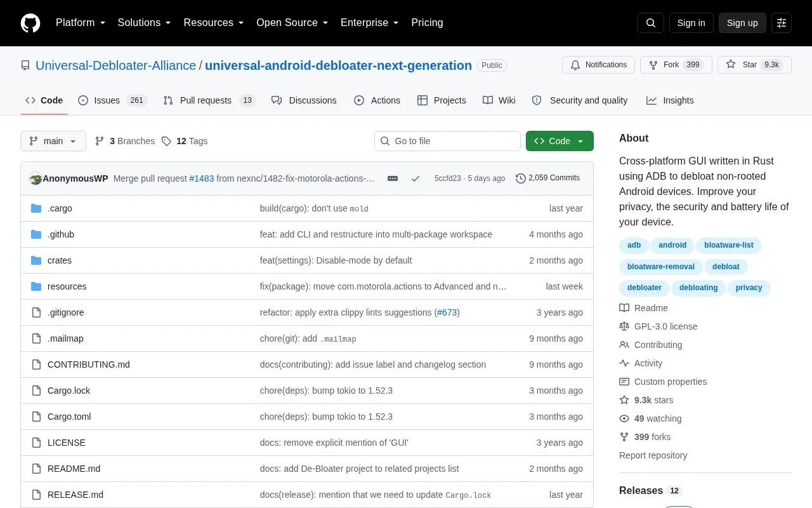812x508 pixels.
Task: Switch to the Pull requests tab
Action: click(x=209, y=100)
